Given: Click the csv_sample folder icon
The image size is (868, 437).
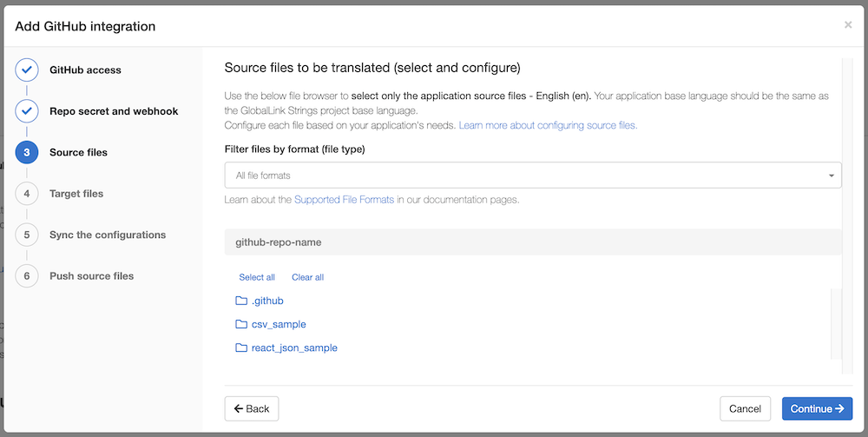Looking at the screenshot, I should click(241, 324).
